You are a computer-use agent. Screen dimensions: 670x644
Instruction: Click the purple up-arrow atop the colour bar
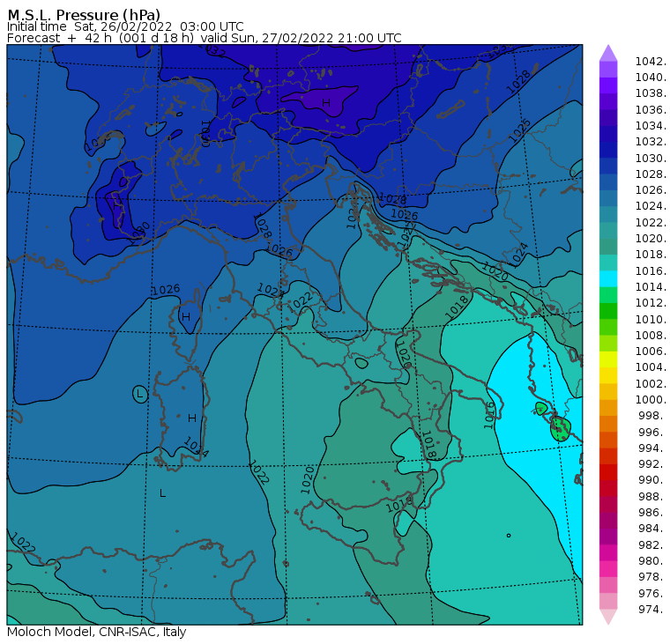(608, 53)
